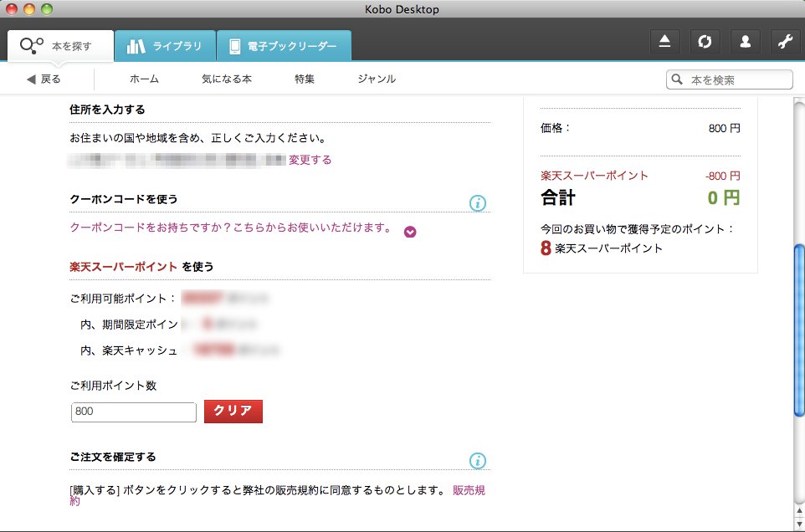Viewport: 805px width, 532px height.
Task: Focus the 本を検索 search field
Action: [730, 79]
